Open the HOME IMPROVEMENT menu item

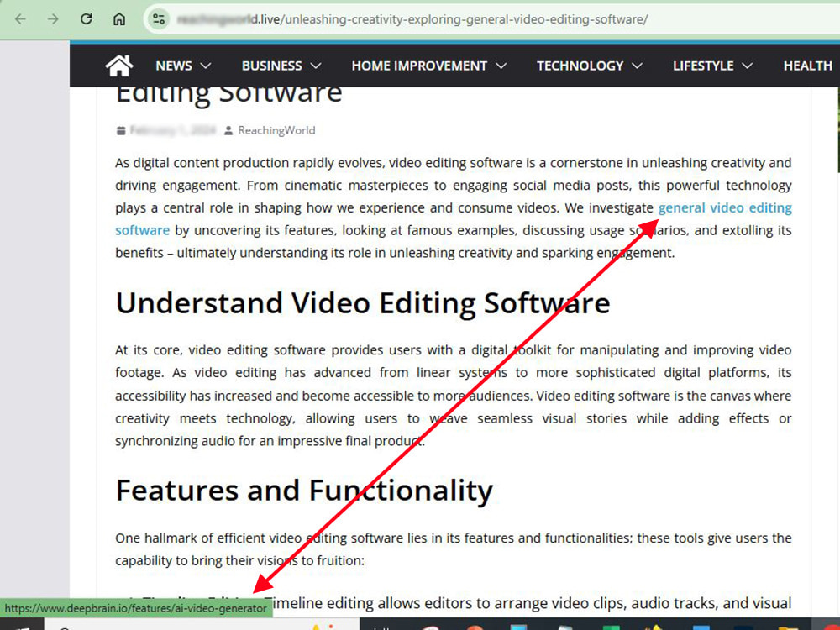419,66
